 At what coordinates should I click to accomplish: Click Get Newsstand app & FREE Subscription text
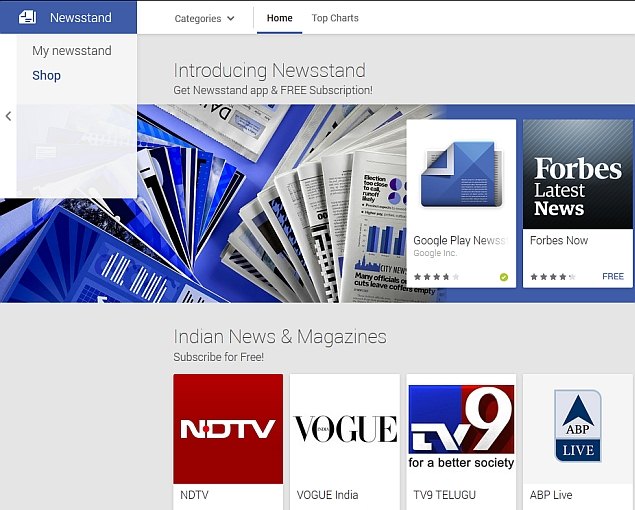click(x=273, y=90)
